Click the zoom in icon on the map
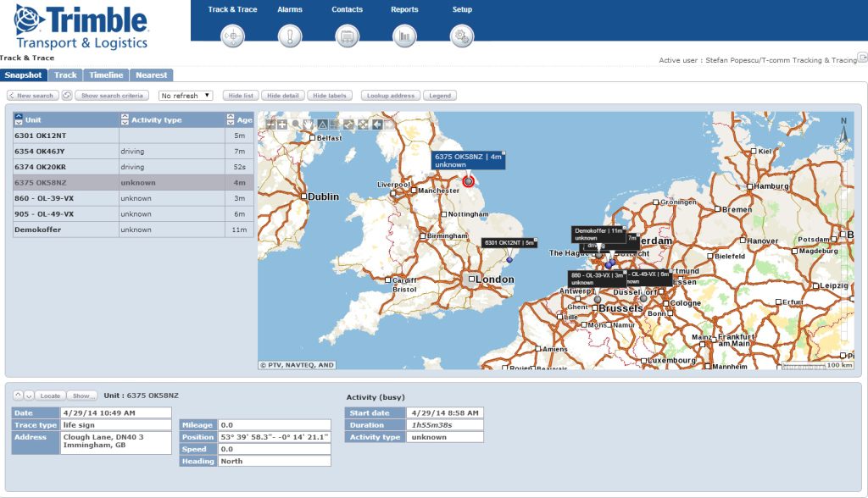Viewport: 868px width, 498px height. [x=283, y=125]
